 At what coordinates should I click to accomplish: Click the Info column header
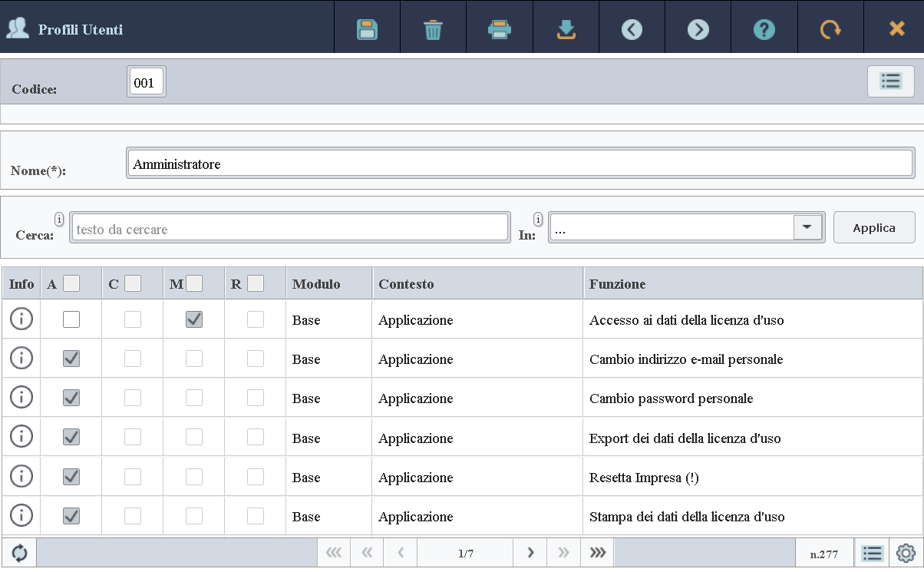(21, 284)
